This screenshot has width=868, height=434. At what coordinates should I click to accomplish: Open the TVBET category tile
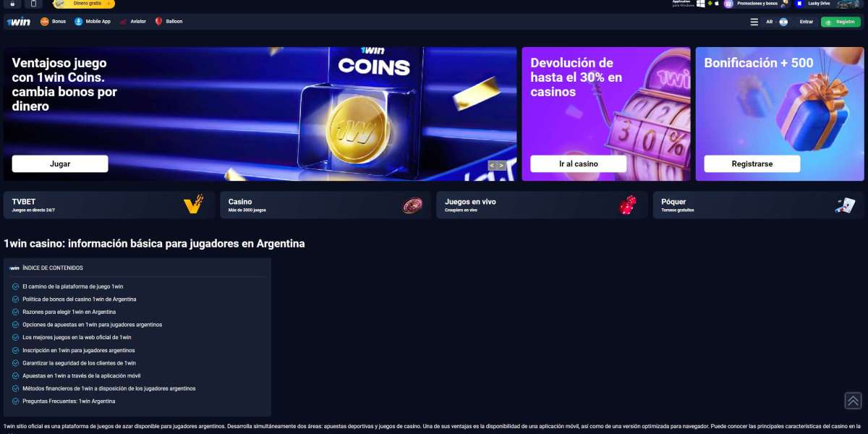coord(109,205)
